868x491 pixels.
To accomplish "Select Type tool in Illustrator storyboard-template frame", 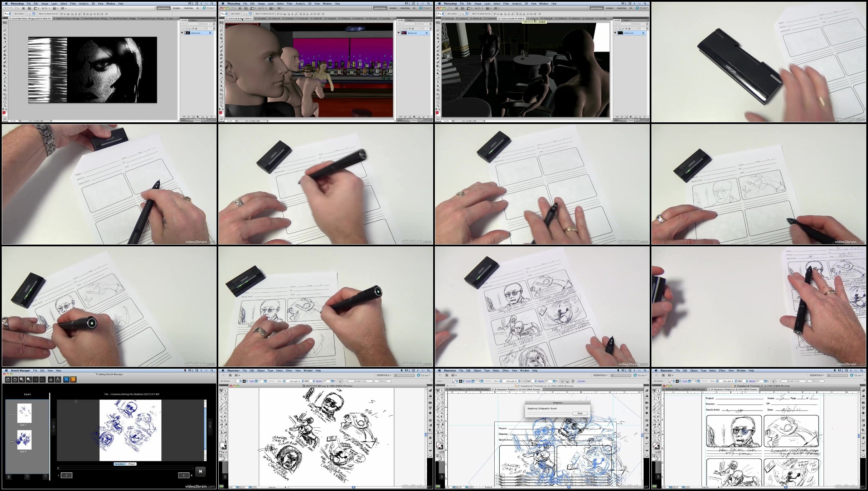I will click(x=658, y=398).
